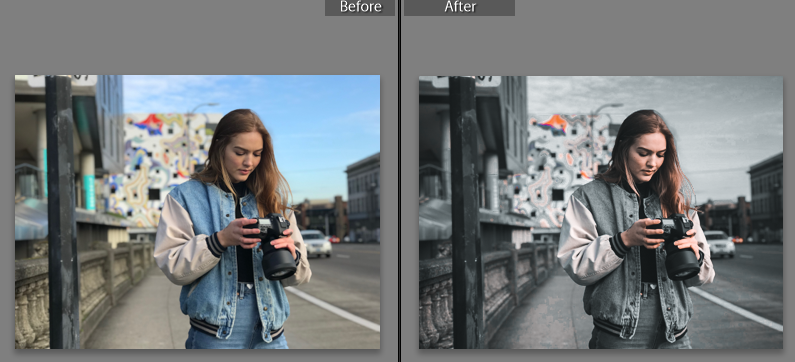The image size is (795, 362).
Task: Select the After photo preview
Action: click(601, 212)
